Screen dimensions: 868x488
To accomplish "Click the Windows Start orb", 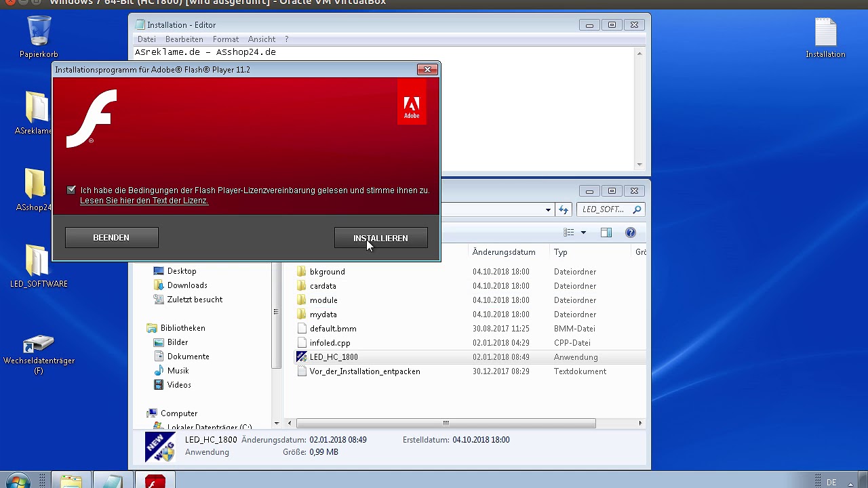I will [x=17, y=481].
